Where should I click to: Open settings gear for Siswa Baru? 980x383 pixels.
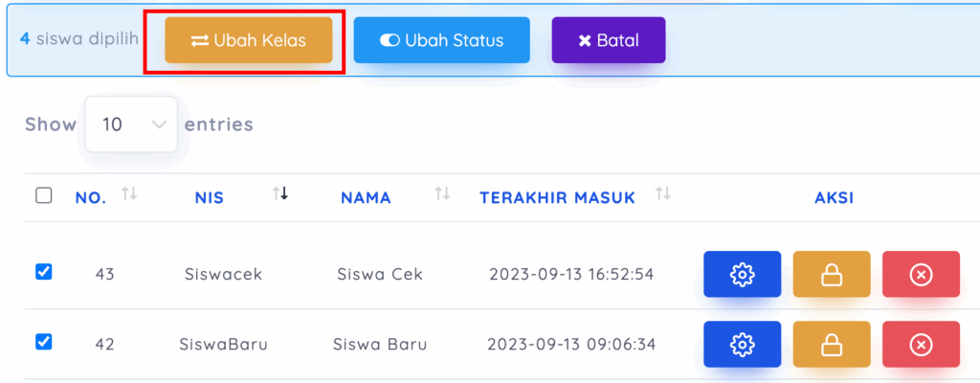coord(742,345)
